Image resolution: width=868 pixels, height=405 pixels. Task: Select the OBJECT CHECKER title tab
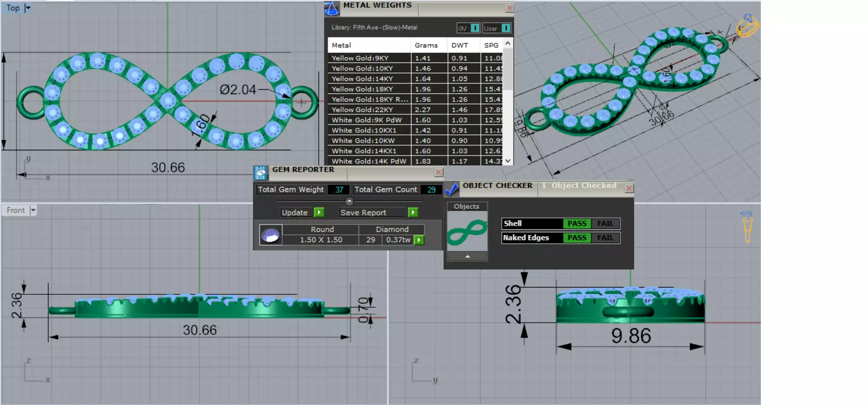pos(498,185)
